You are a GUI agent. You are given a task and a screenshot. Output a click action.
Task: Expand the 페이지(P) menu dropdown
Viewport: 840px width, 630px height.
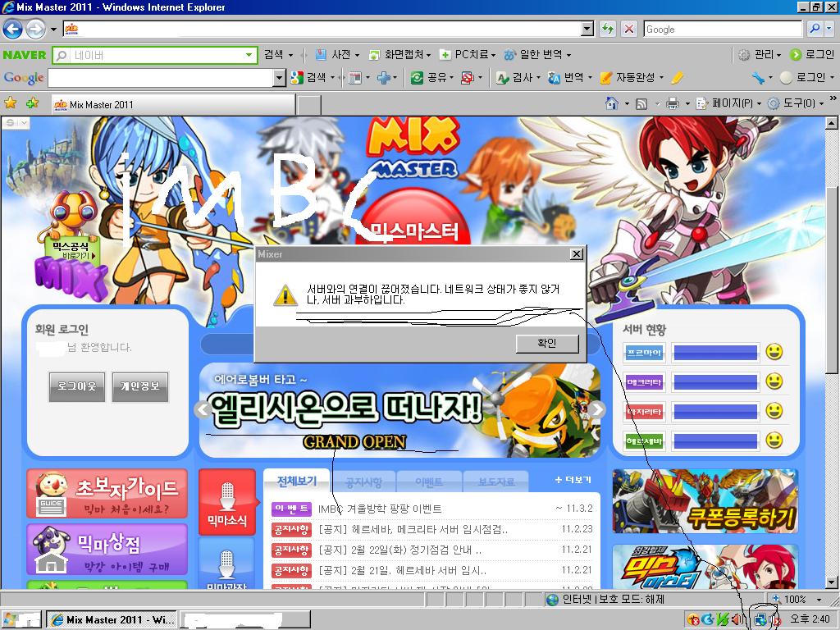tap(759, 104)
